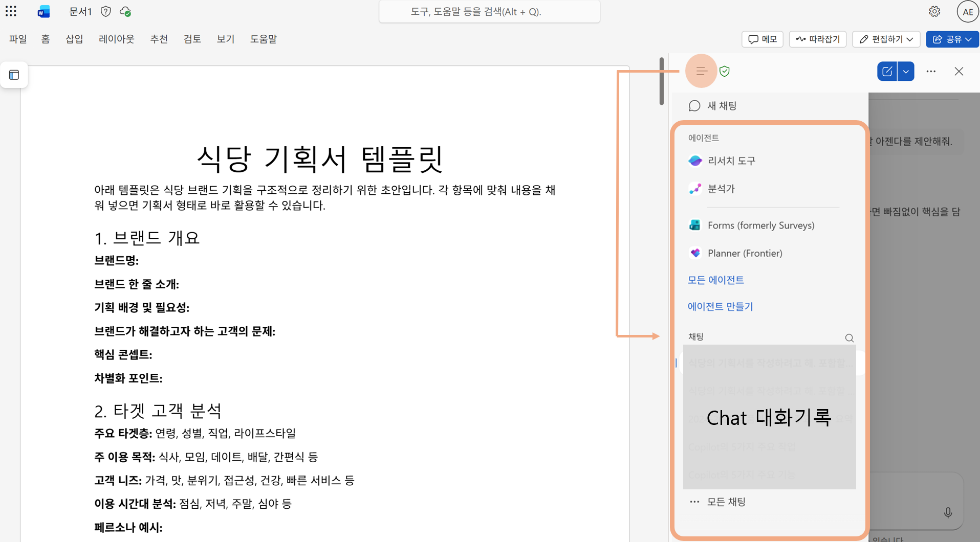980x542 pixels.
Task: Click the green shield icon in Copilot pane
Action: (x=725, y=71)
